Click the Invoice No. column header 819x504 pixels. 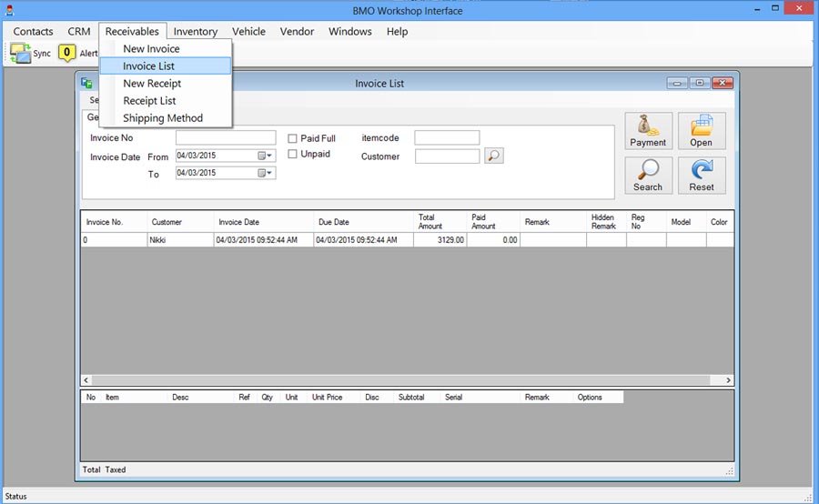click(x=114, y=222)
